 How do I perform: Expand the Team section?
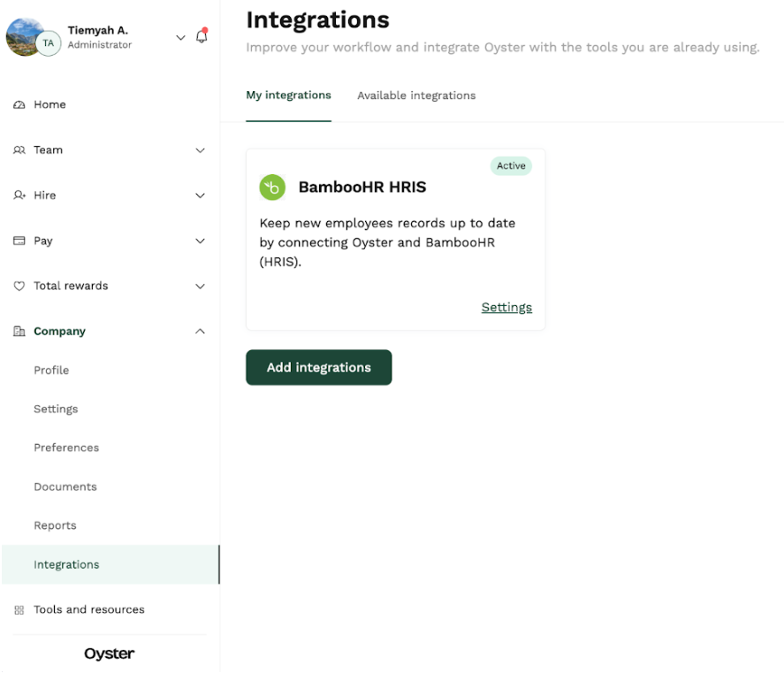pyautogui.click(x=201, y=150)
